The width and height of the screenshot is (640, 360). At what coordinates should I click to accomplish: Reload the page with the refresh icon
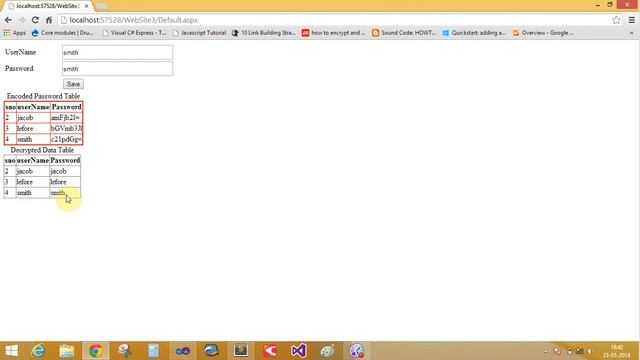click(35, 20)
